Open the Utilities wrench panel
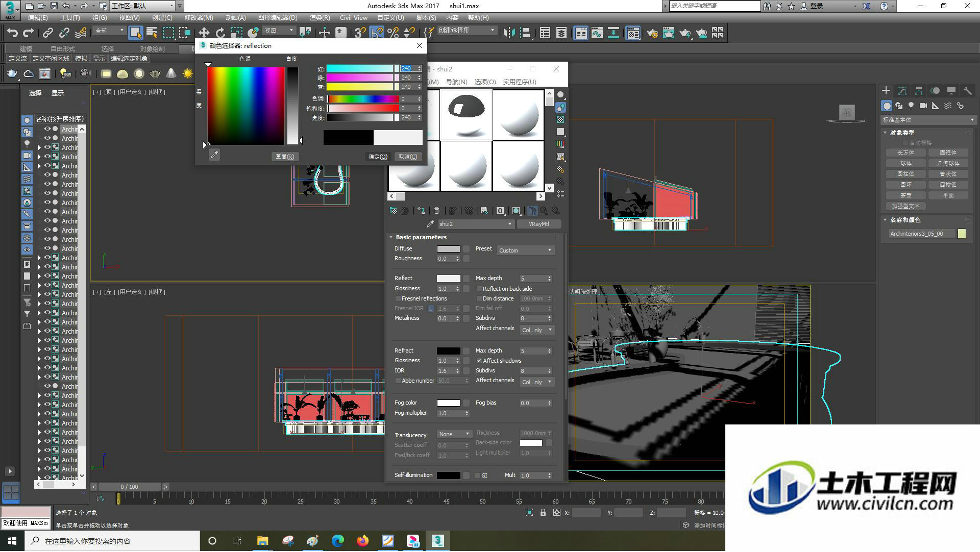The height and width of the screenshot is (552, 980). pos(967,90)
